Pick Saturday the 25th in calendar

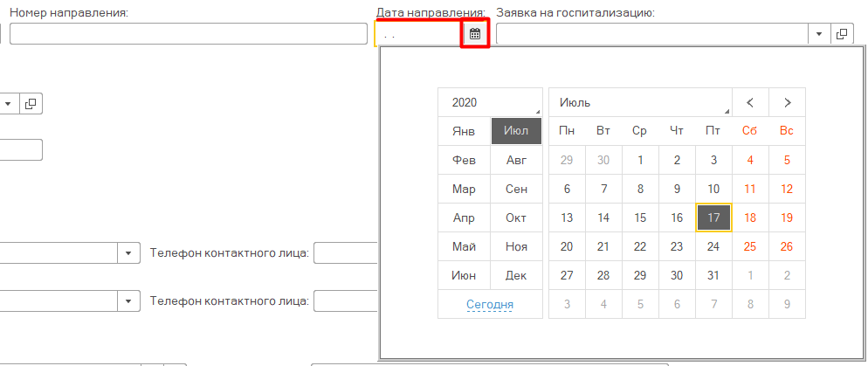point(749,246)
